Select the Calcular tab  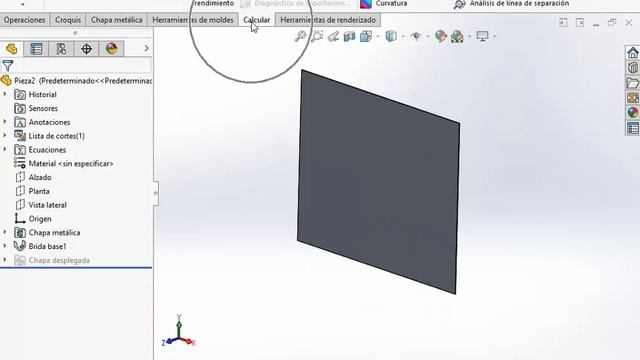257,20
